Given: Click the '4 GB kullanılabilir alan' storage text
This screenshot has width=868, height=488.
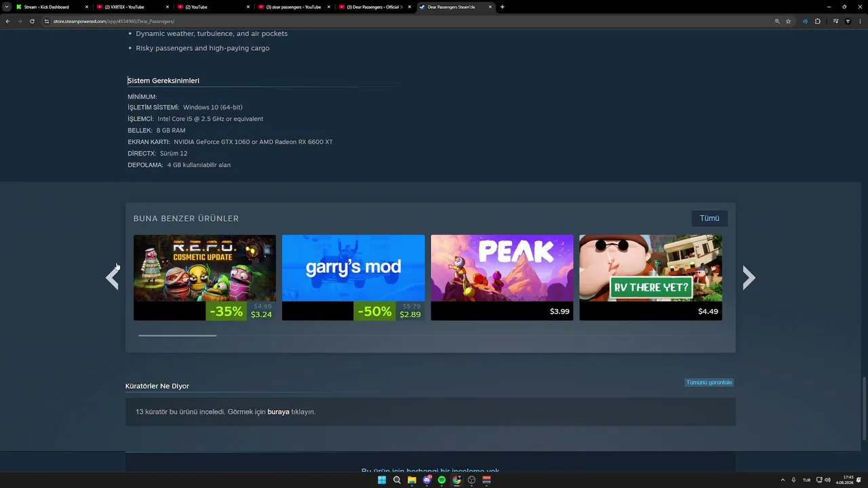Looking at the screenshot, I should 199,165.
